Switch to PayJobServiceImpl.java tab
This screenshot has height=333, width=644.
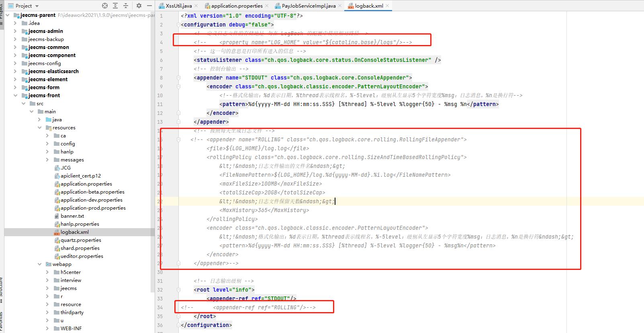click(309, 6)
